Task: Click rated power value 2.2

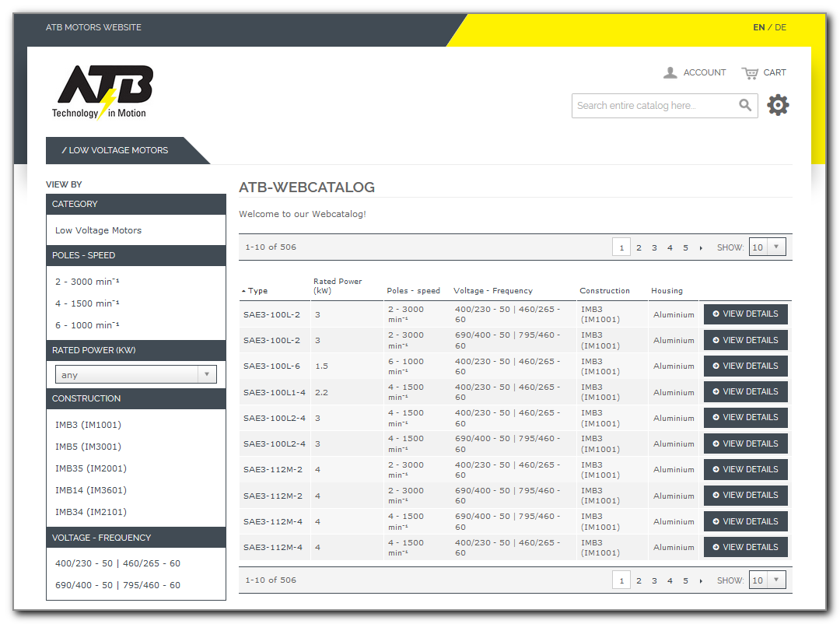Action: [321, 392]
